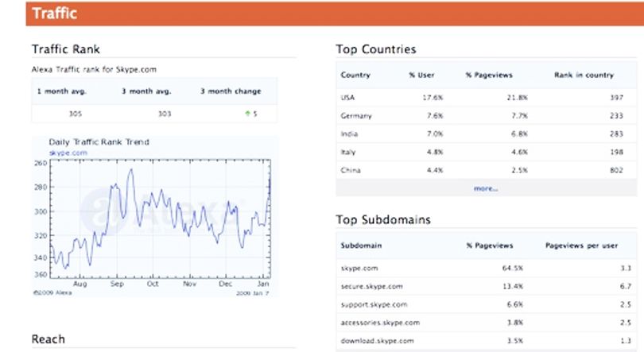The width and height of the screenshot is (644, 352).
Task: Click the Daily Traffic Rank Trend chart
Action: point(160,219)
